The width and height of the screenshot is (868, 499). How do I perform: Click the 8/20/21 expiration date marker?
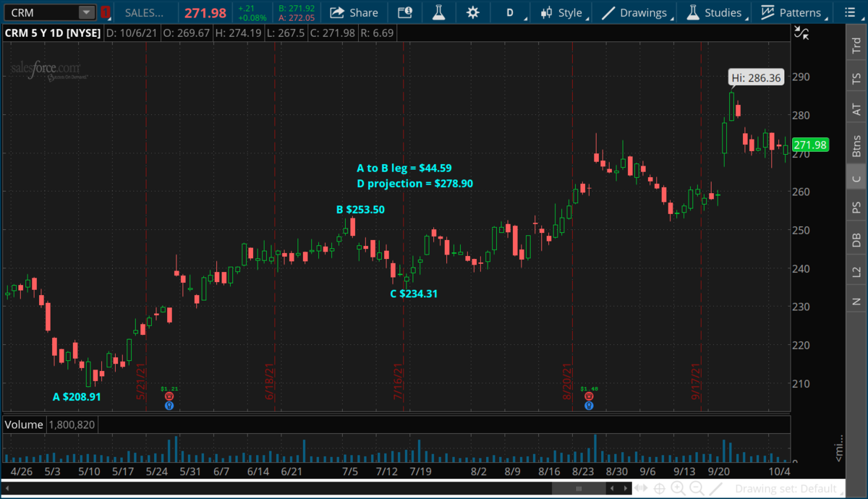[567, 382]
